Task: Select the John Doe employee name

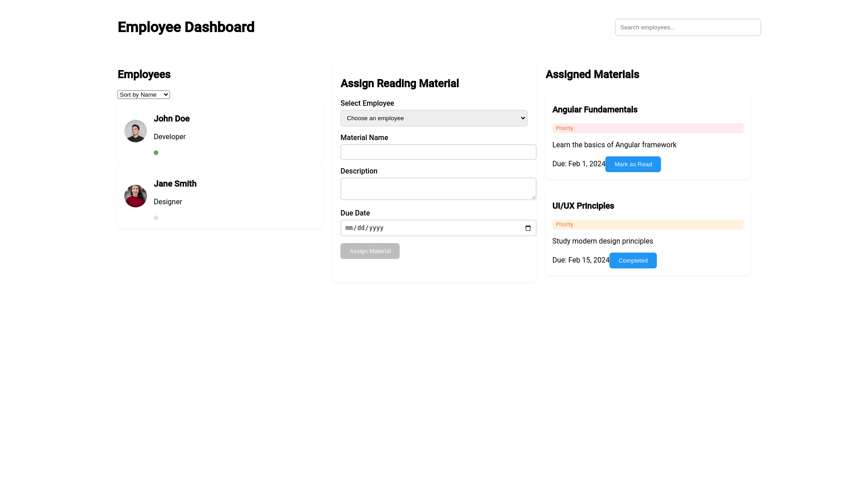Action: tap(171, 119)
